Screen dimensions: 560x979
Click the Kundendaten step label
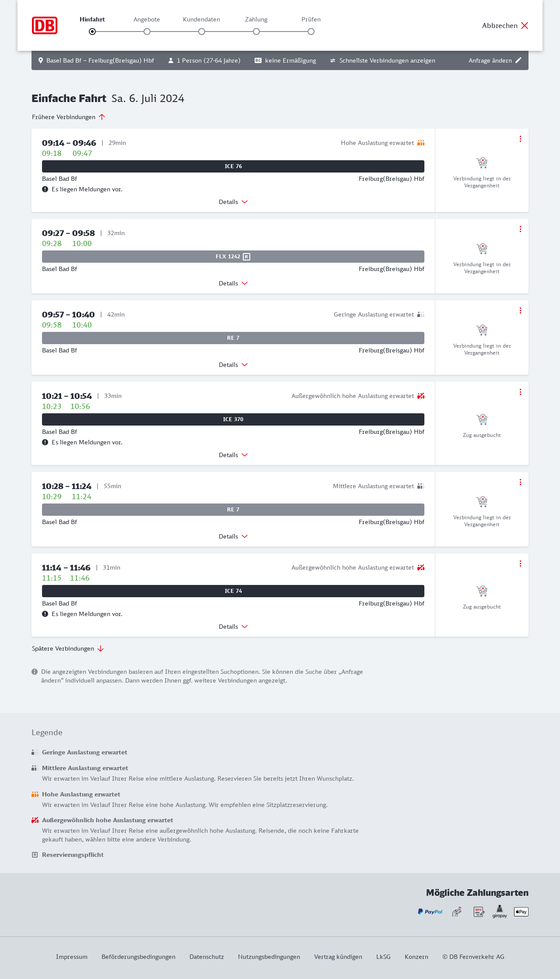point(201,19)
